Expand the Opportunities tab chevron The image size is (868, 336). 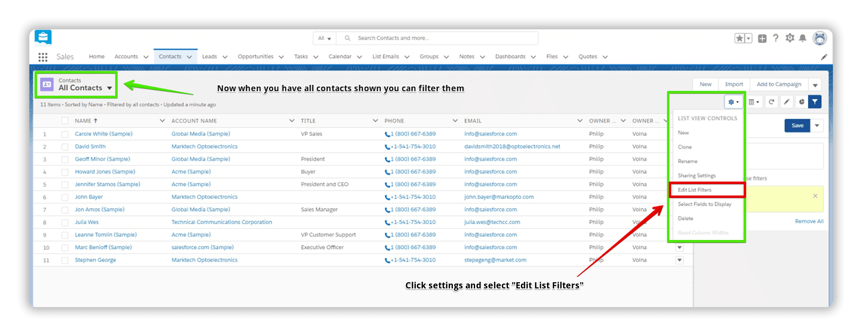[x=281, y=57]
